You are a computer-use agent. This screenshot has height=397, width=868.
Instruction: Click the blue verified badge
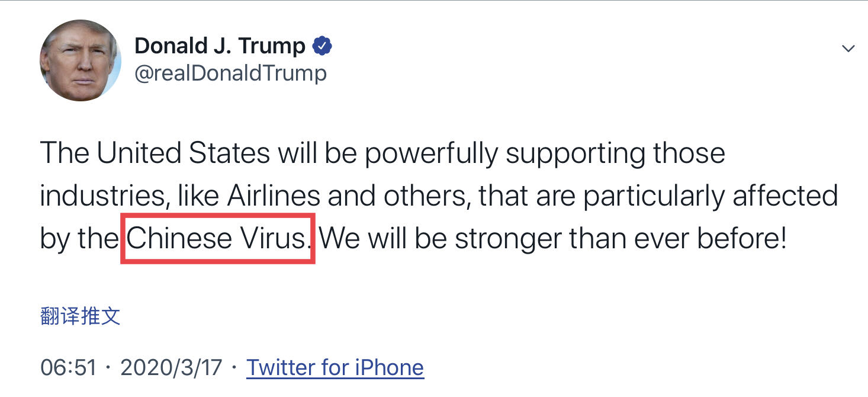[x=322, y=46]
